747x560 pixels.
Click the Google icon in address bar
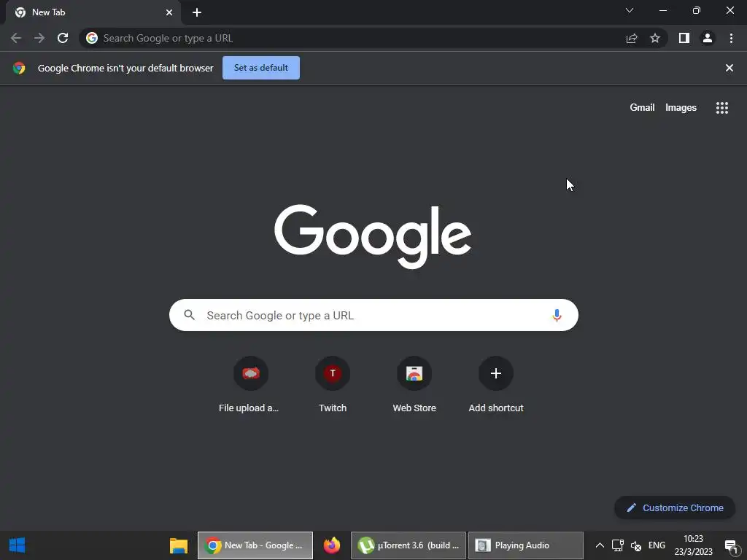click(x=92, y=38)
